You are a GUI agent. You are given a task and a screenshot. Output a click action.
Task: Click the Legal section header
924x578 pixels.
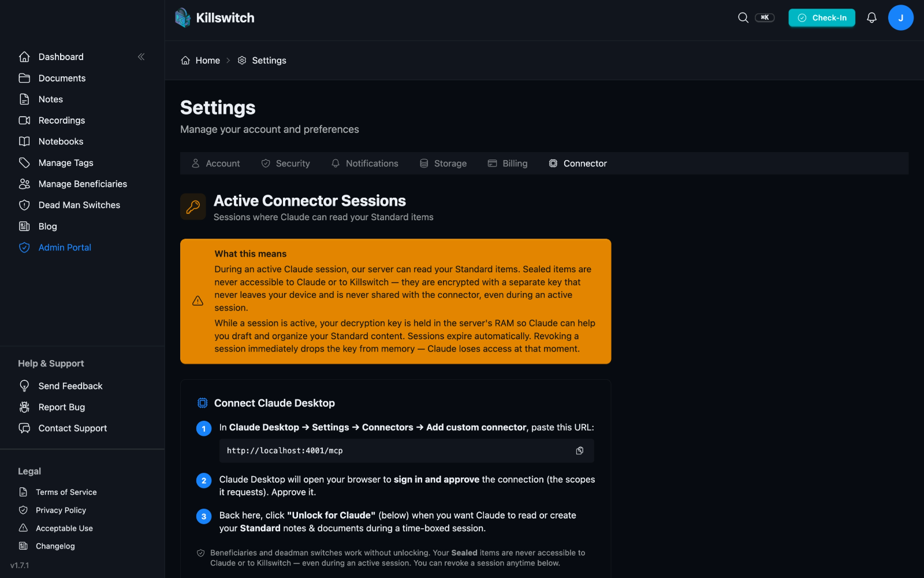point(29,471)
